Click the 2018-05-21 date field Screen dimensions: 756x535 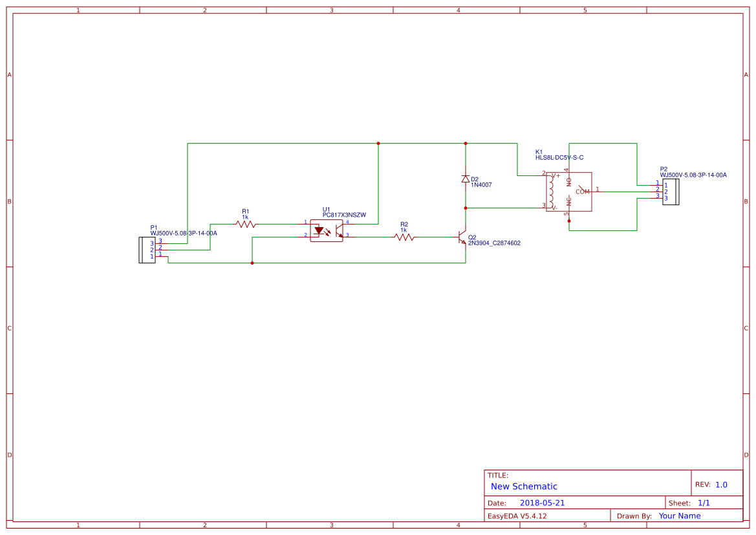[543, 502]
